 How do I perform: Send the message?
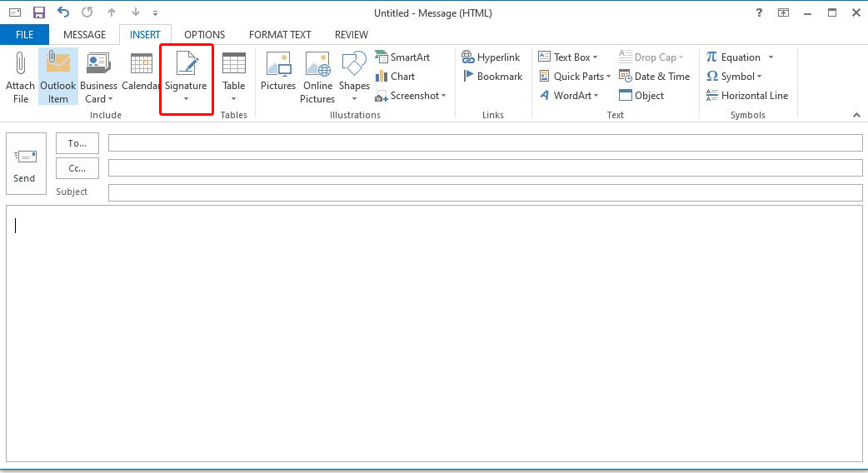(x=26, y=164)
